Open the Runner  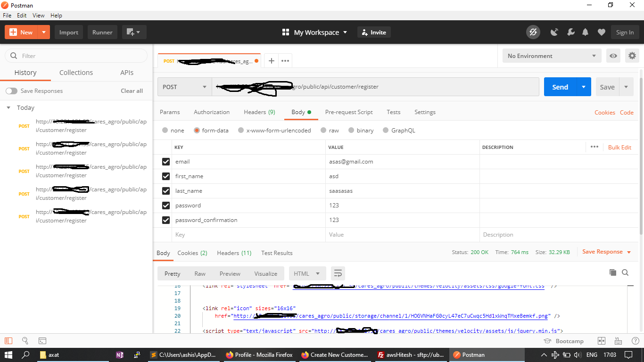click(102, 32)
